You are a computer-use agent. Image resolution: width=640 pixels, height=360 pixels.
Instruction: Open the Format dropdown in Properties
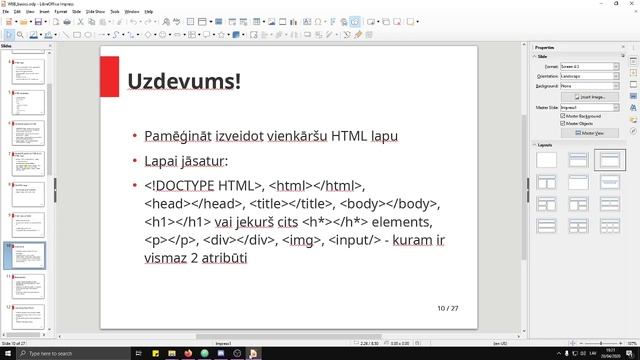click(589, 67)
